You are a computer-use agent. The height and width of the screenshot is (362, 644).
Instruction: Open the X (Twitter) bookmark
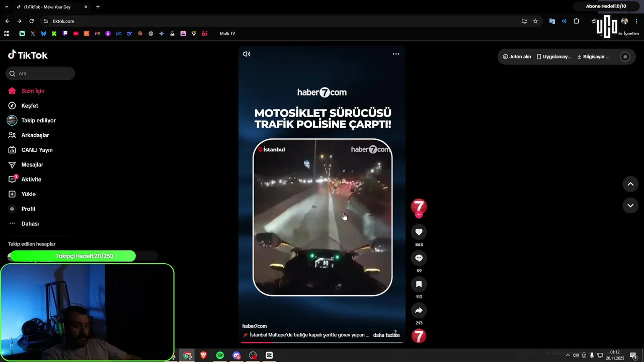(x=33, y=34)
